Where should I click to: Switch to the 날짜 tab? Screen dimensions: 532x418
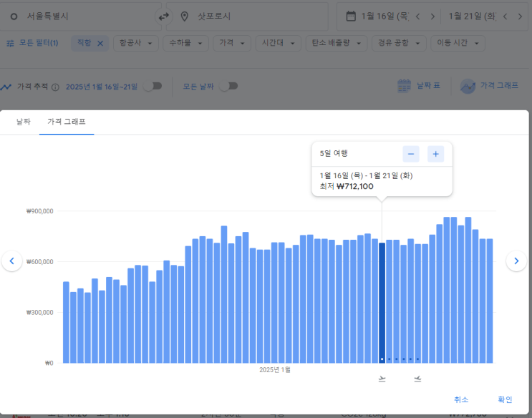click(x=24, y=122)
